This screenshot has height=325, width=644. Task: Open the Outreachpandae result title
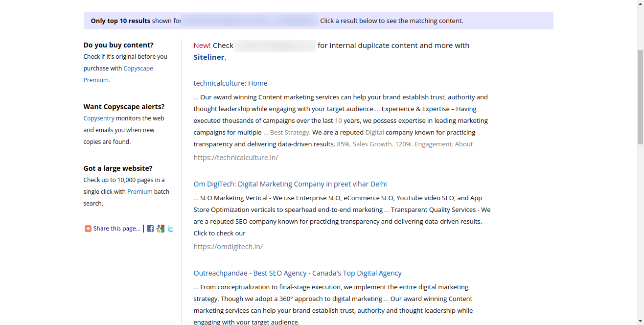click(x=297, y=273)
